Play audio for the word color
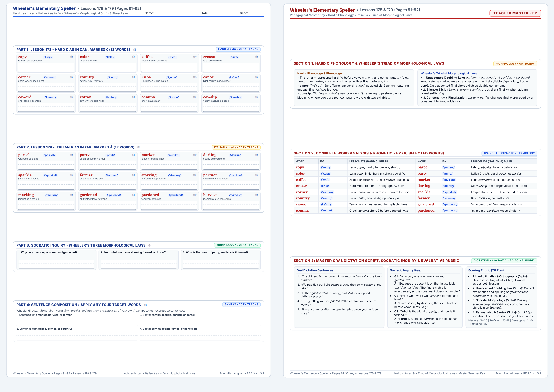 (133, 57)
